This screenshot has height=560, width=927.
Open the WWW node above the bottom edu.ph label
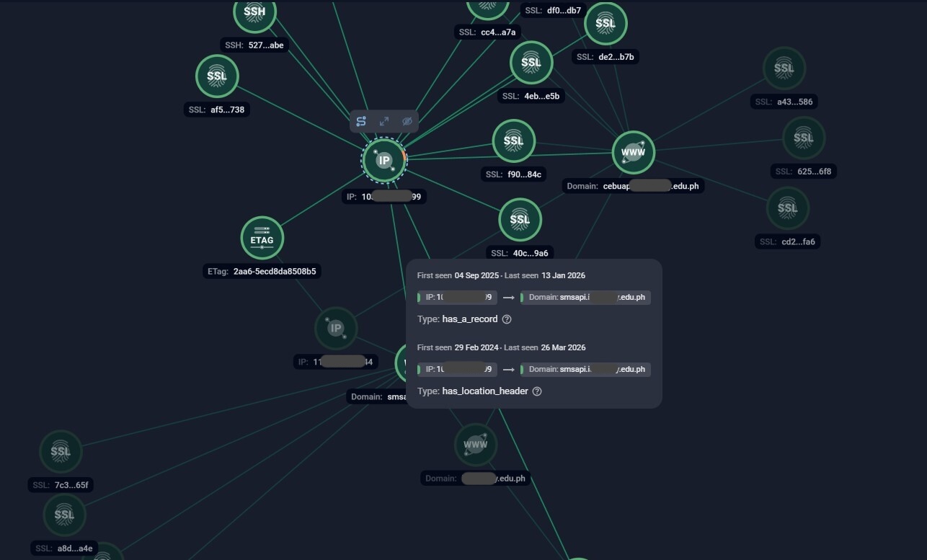475,445
